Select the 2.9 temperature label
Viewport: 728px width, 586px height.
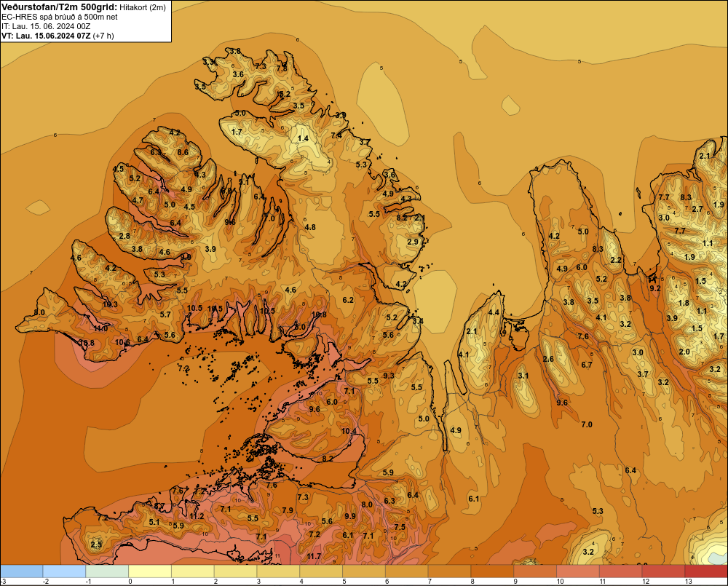point(412,242)
